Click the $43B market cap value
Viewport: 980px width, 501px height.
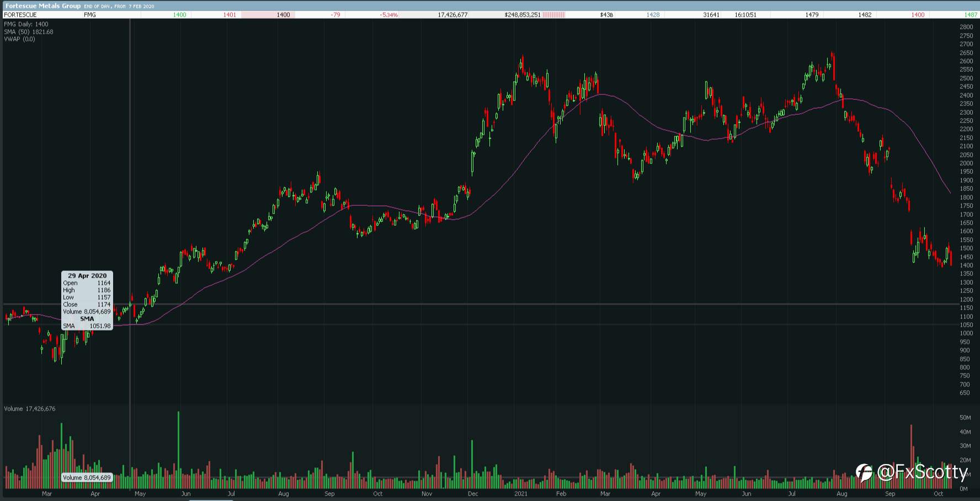pyautogui.click(x=606, y=15)
